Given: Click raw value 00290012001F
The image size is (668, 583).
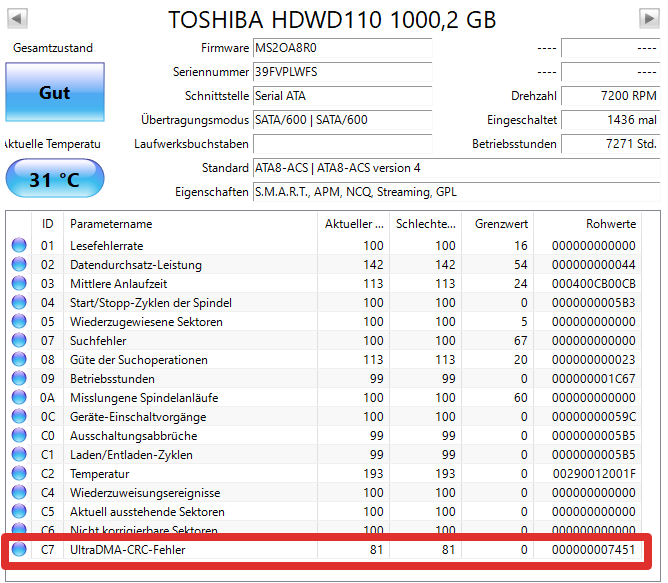Looking at the screenshot, I should [594, 473].
